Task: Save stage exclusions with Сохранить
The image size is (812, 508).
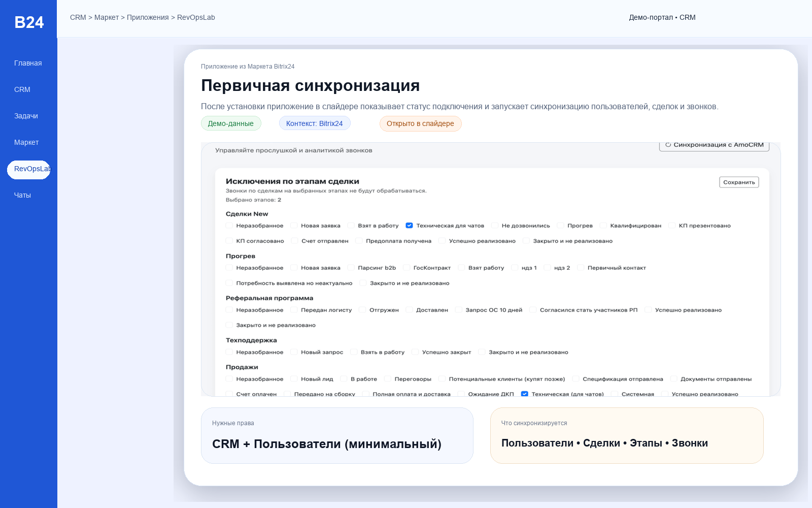Action: coord(739,182)
